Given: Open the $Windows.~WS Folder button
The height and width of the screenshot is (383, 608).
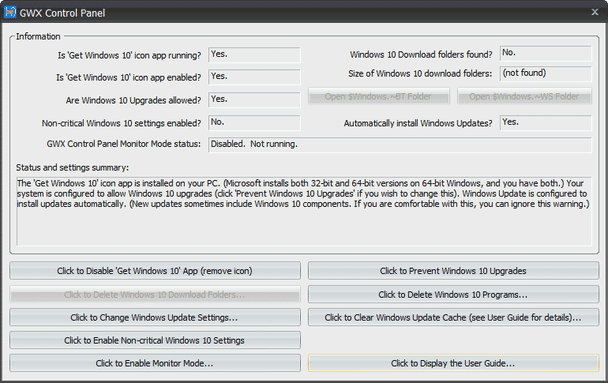Looking at the screenshot, I should click(524, 96).
